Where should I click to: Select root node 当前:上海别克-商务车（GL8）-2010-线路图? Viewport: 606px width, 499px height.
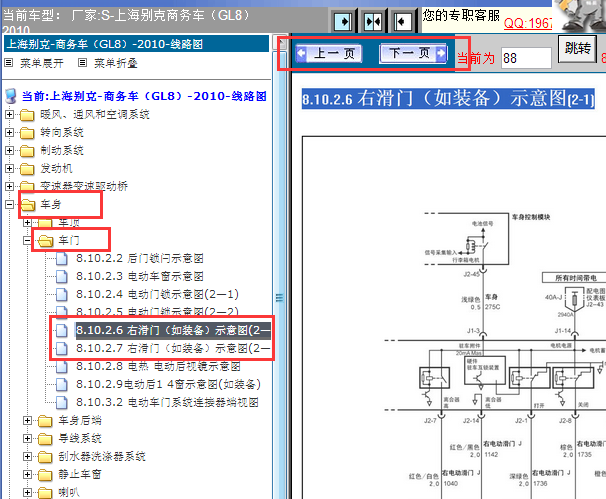point(144,96)
